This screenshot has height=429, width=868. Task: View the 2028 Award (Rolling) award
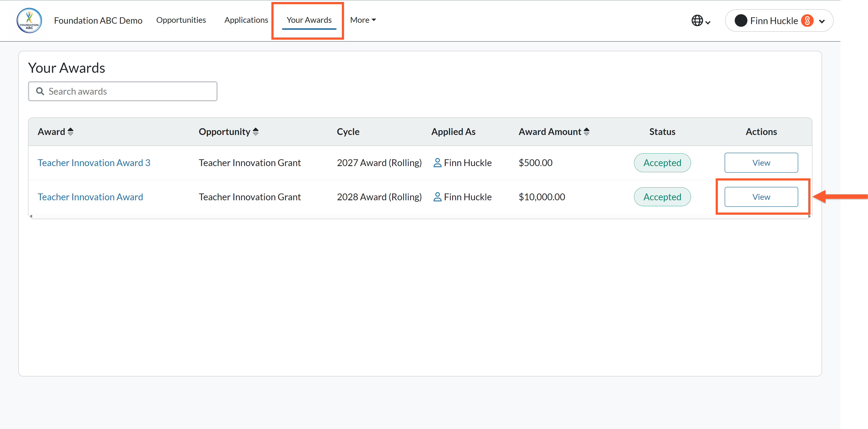pos(761,197)
